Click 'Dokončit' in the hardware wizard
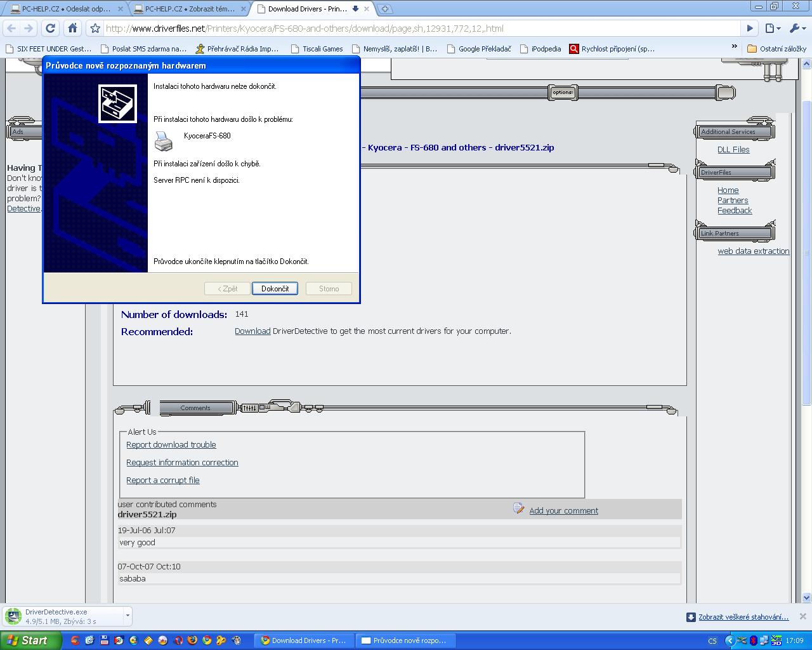 [275, 288]
